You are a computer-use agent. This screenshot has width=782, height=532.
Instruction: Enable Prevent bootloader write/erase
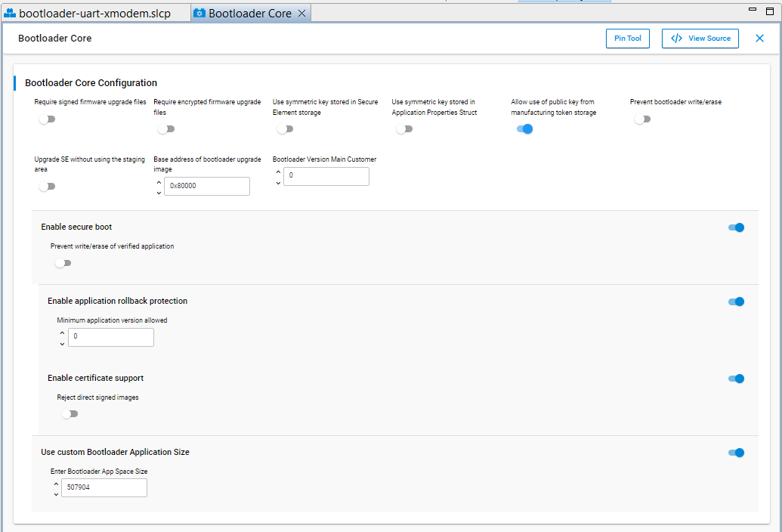click(x=642, y=119)
